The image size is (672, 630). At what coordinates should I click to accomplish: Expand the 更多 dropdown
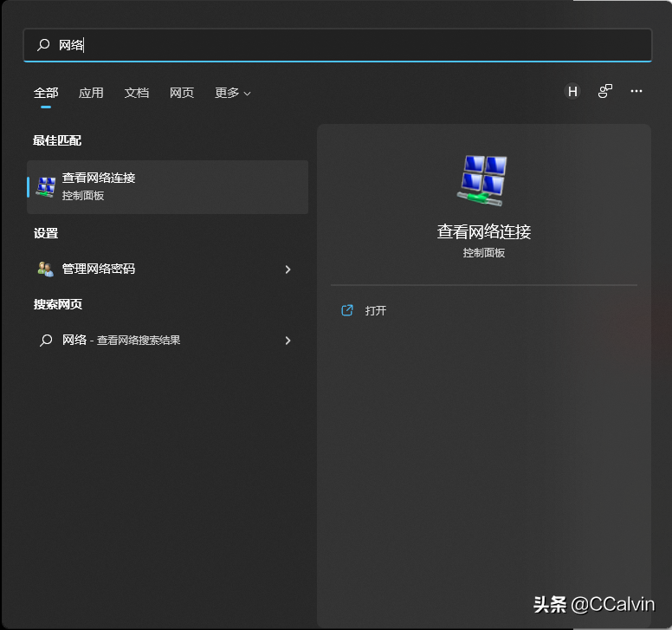(232, 93)
